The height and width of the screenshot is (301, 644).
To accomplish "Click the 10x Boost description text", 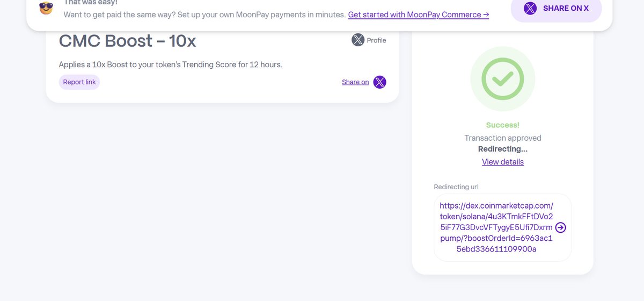I will tap(171, 64).
